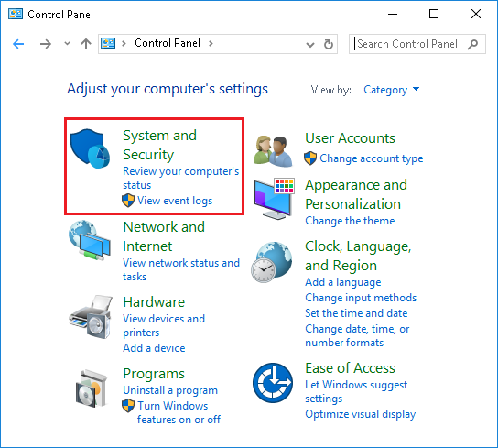Click the Network and Internet globe icon
This screenshot has width=498, height=448.
point(90,240)
